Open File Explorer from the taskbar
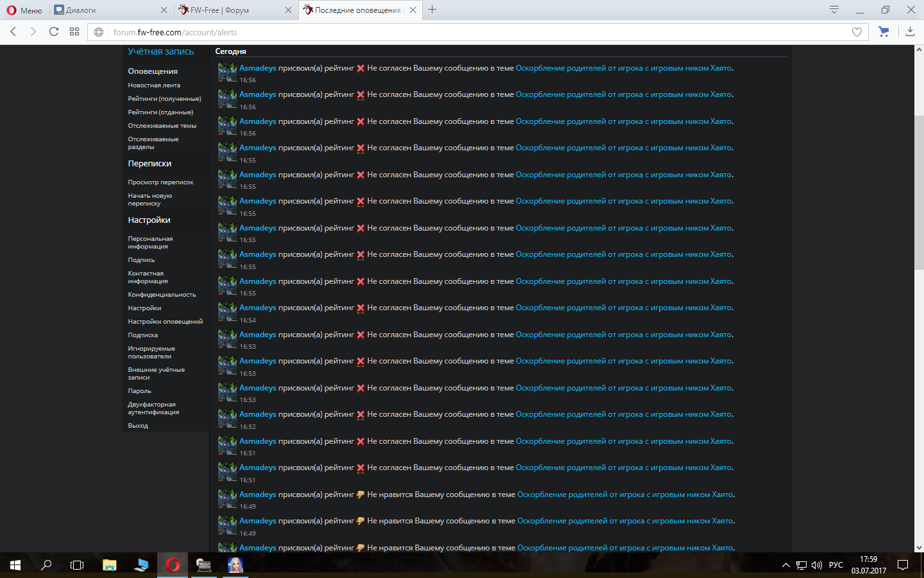The image size is (924, 578). click(x=109, y=565)
